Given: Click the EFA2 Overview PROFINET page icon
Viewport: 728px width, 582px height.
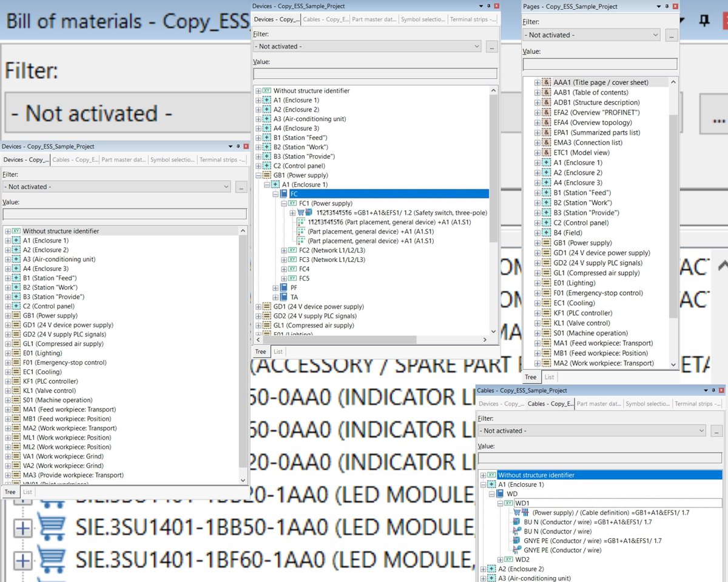Looking at the screenshot, I should [x=547, y=113].
